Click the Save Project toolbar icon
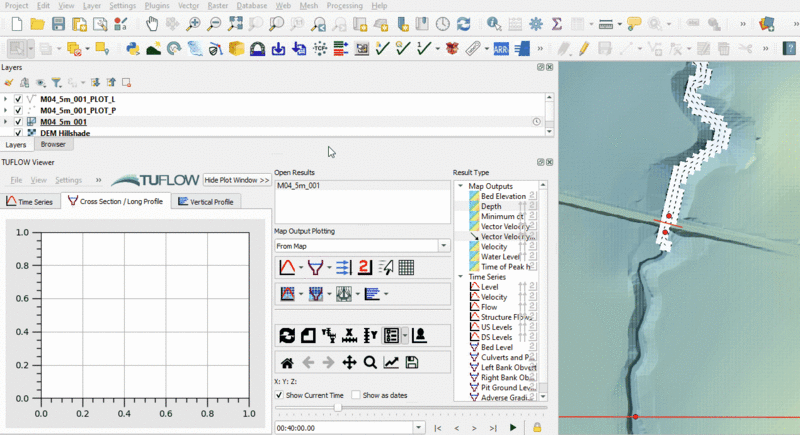 coord(59,23)
